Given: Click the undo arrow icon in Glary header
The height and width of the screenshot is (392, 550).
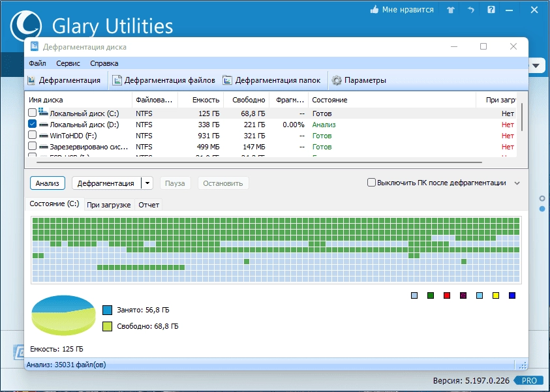Looking at the screenshot, I should pyautogui.click(x=470, y=10).
